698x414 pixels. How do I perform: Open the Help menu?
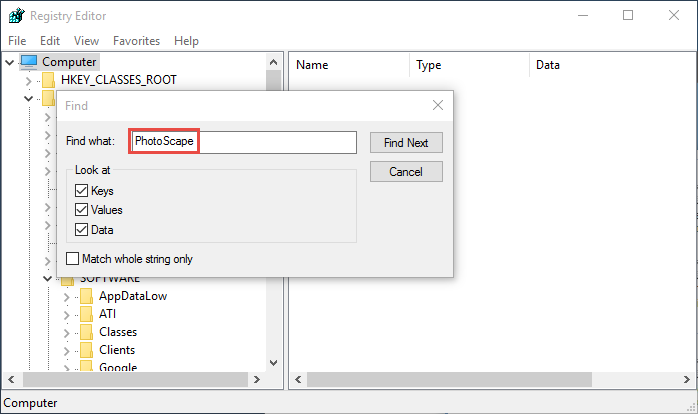[186, 41]
